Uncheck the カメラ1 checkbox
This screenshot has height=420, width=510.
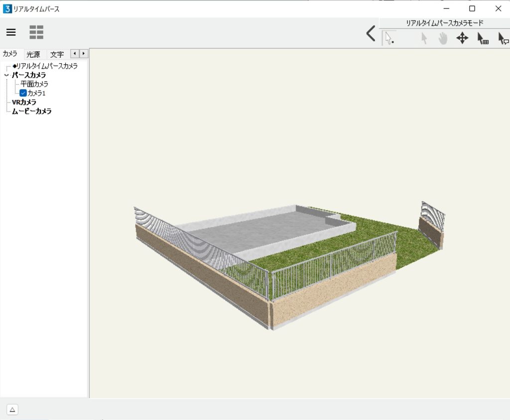[23, 93]
